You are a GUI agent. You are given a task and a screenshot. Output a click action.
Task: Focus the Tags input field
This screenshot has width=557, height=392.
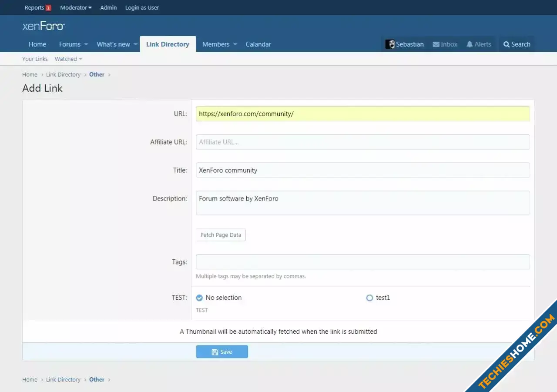(x=363, y=262)
